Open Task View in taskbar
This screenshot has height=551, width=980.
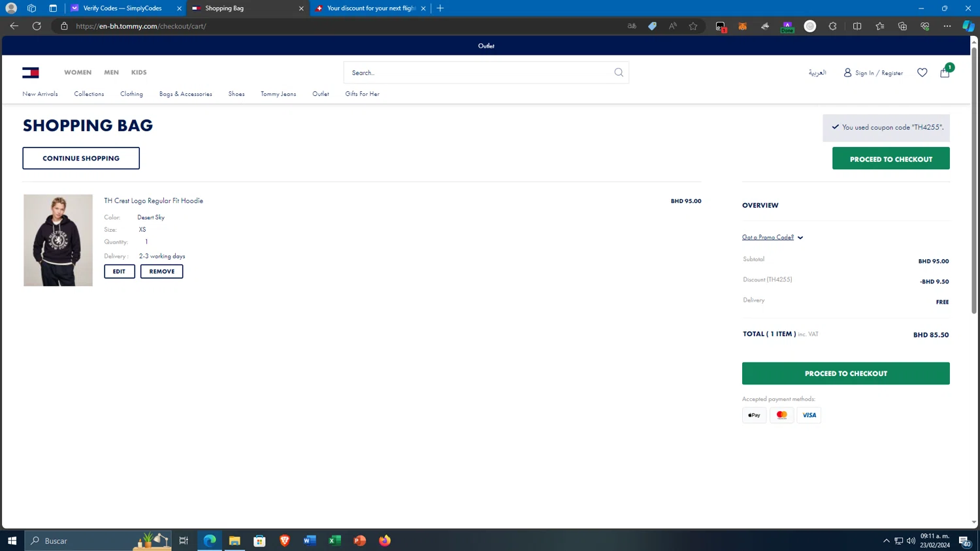pos(184,541)
